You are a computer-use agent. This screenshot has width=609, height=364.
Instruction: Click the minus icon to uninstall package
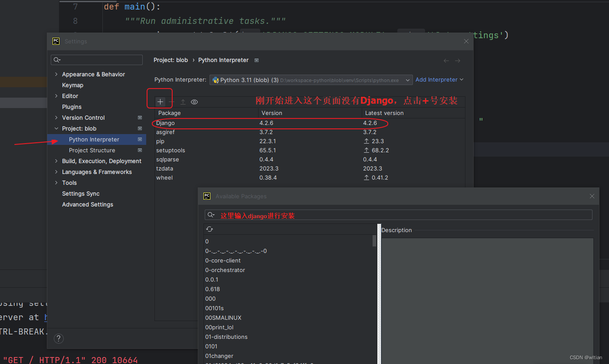pos(172,102)
